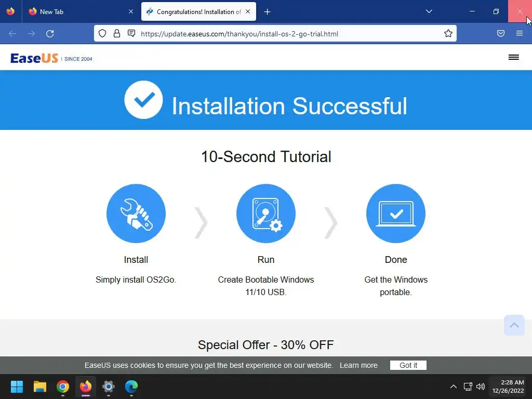Bookmark this page with star icon

point(448,33)
